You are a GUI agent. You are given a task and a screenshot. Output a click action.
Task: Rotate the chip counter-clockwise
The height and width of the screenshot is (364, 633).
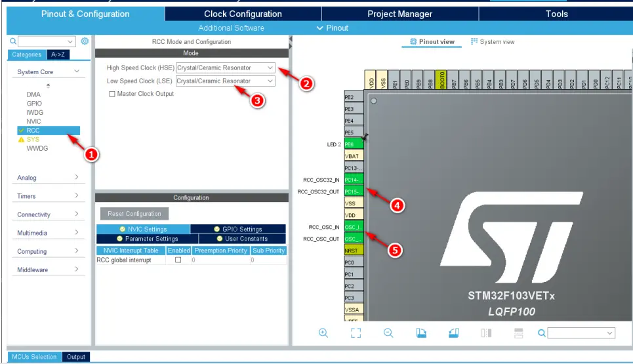(454, 333)
